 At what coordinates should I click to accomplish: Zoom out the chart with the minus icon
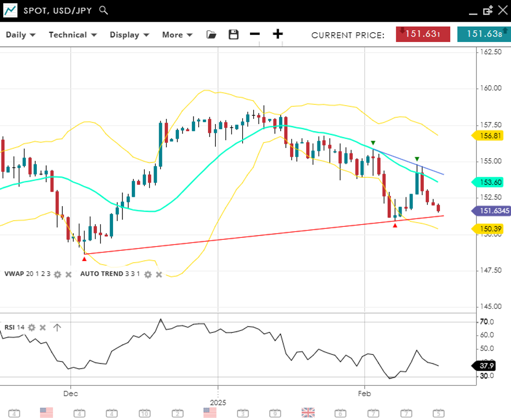(x=255, y=34)
